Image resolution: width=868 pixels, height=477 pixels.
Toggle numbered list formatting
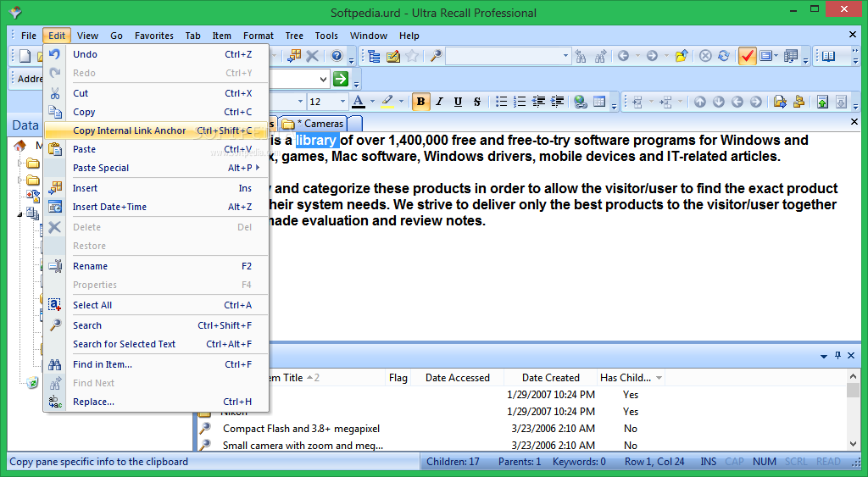click(520, 102)
